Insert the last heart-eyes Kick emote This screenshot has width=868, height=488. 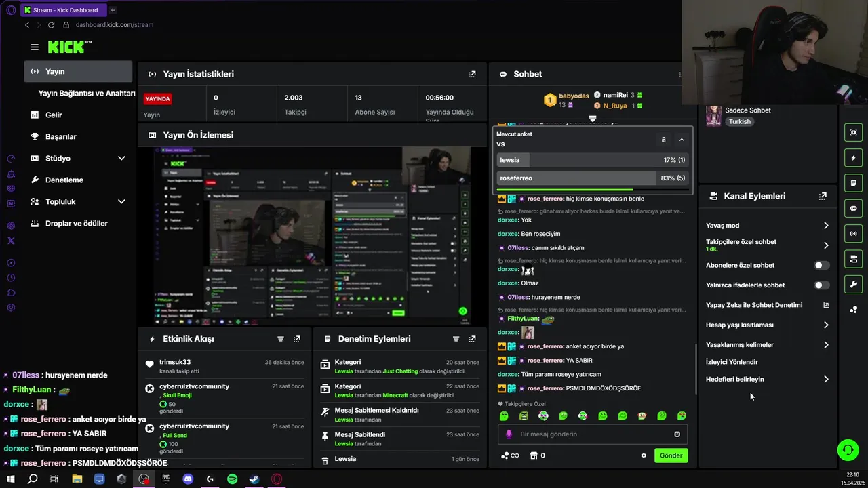pos(682,415)
